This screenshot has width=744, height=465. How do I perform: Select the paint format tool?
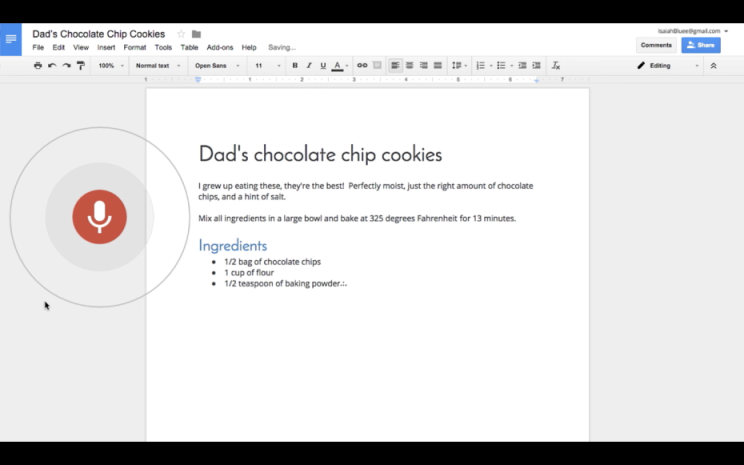81,66
